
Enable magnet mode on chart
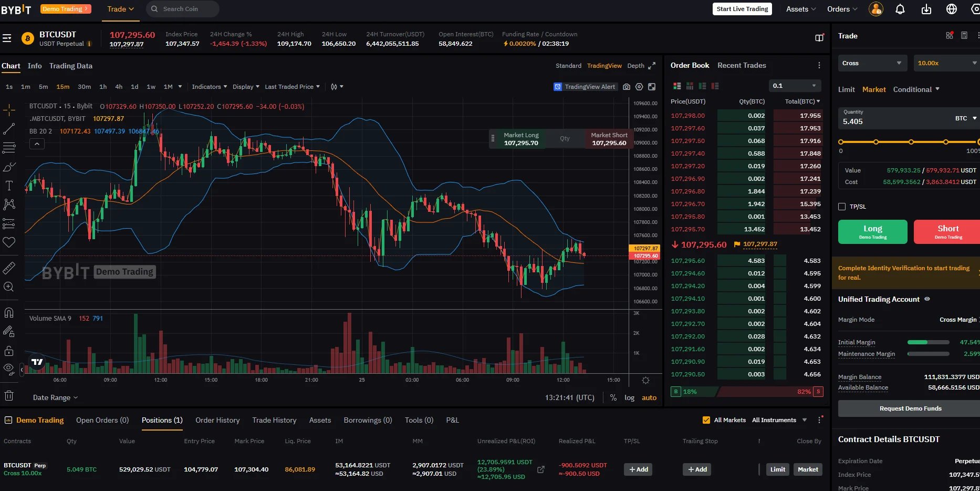9,313
